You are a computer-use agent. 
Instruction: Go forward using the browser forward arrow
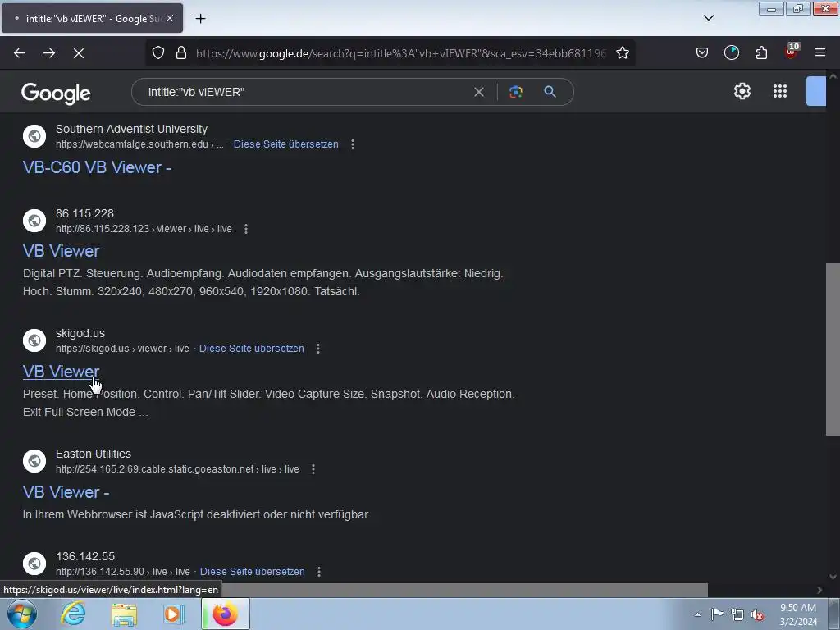click(x=49, y=53)
